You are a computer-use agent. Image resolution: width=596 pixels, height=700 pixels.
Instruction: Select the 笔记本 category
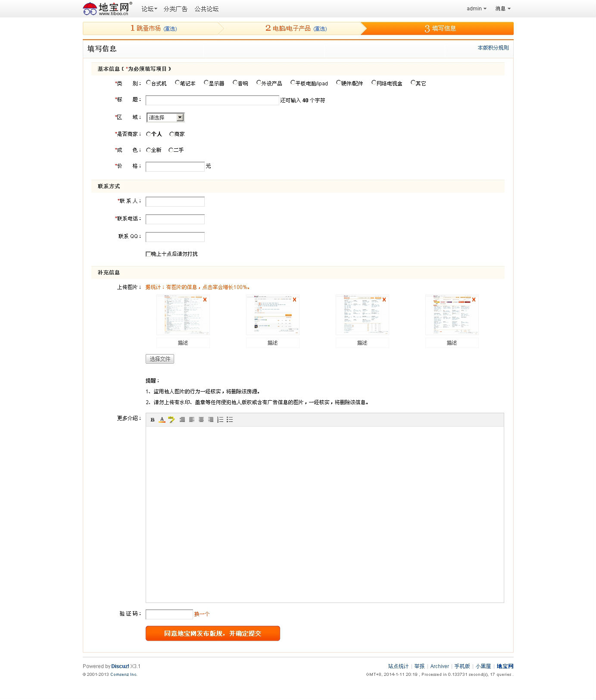[177, 82]
